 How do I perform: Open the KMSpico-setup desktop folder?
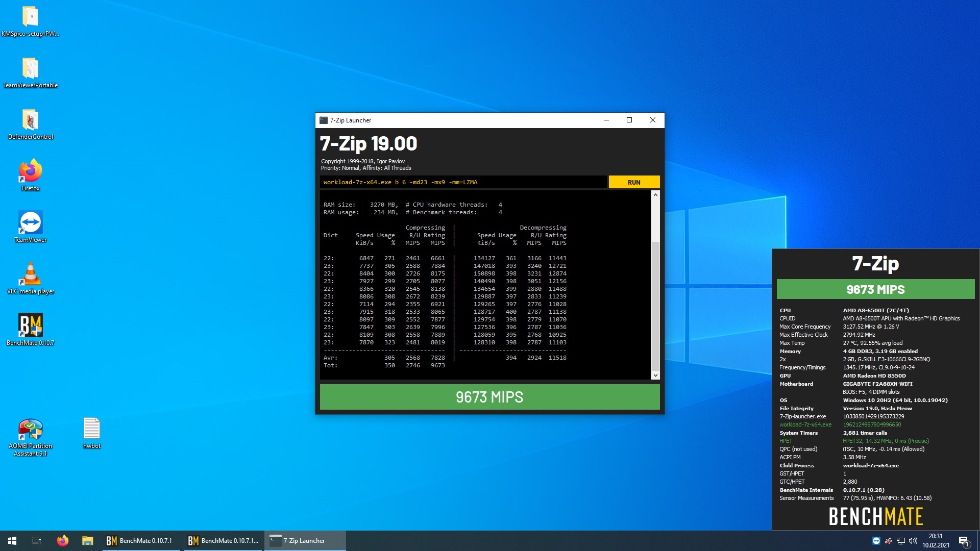[31, 21]
